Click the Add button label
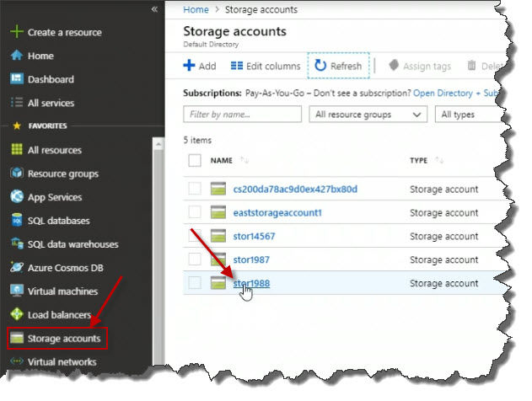 coord(207,66)
